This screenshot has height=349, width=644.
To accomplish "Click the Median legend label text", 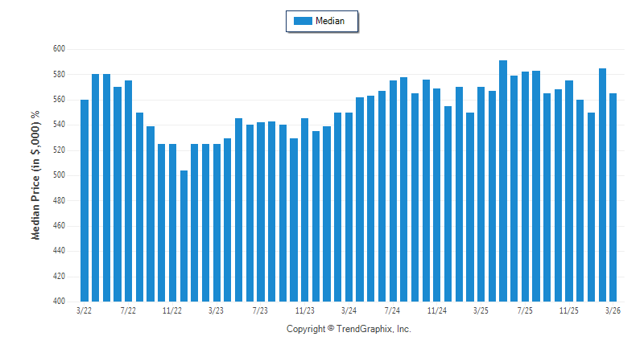I will click(x=330, y=21).
